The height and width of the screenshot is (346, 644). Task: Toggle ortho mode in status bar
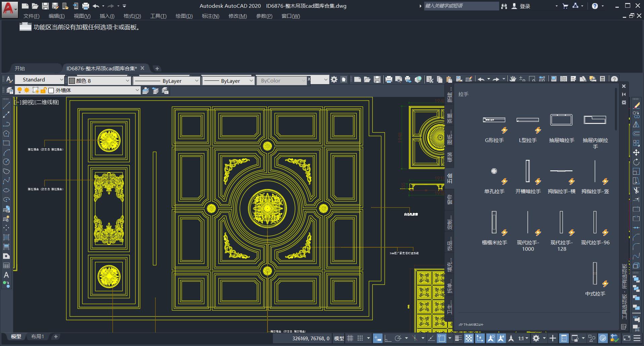pos(387,338)
